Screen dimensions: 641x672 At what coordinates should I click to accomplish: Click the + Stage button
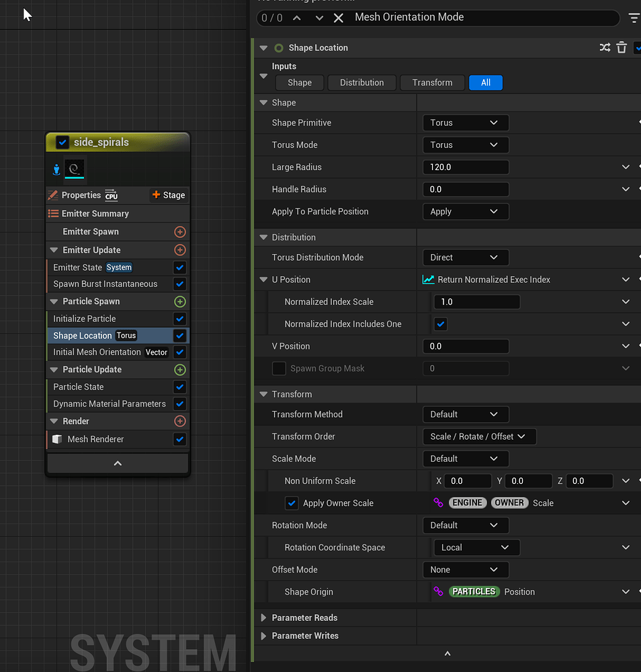click(x=168, y=195)
